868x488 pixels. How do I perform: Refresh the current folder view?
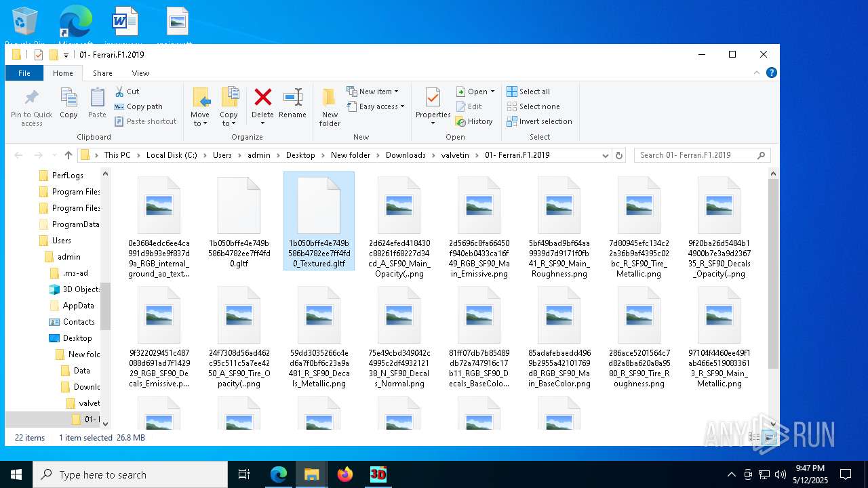point(618,155)
